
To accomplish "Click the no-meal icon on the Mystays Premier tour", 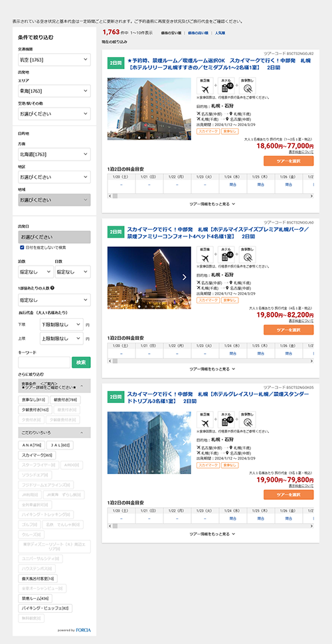I will 248,255.
